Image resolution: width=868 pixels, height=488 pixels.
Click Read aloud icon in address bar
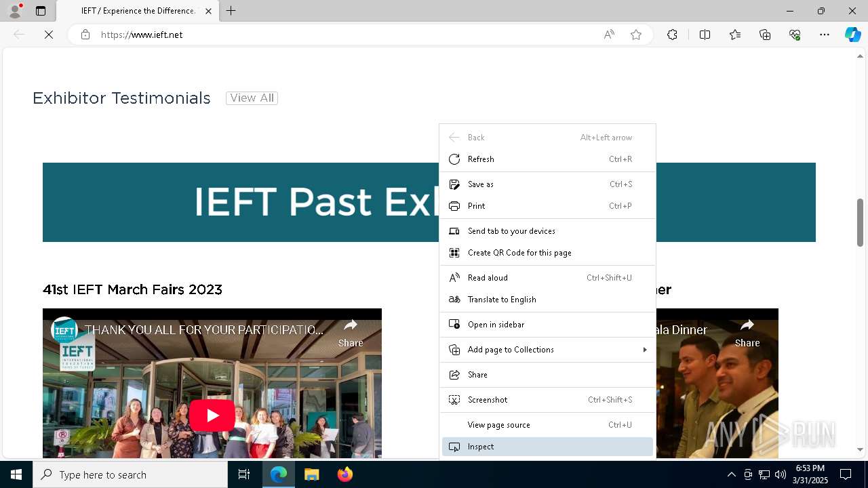point(609,35)
